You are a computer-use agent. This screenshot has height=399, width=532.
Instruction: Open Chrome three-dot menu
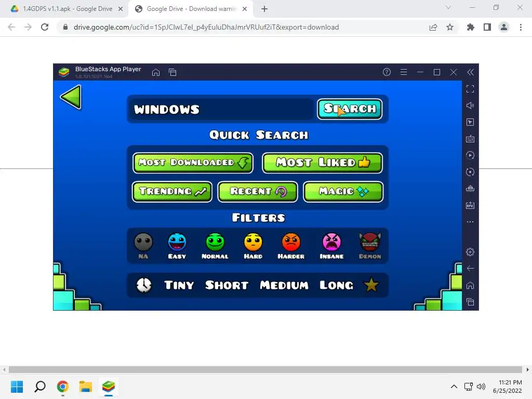coord(521,27)
